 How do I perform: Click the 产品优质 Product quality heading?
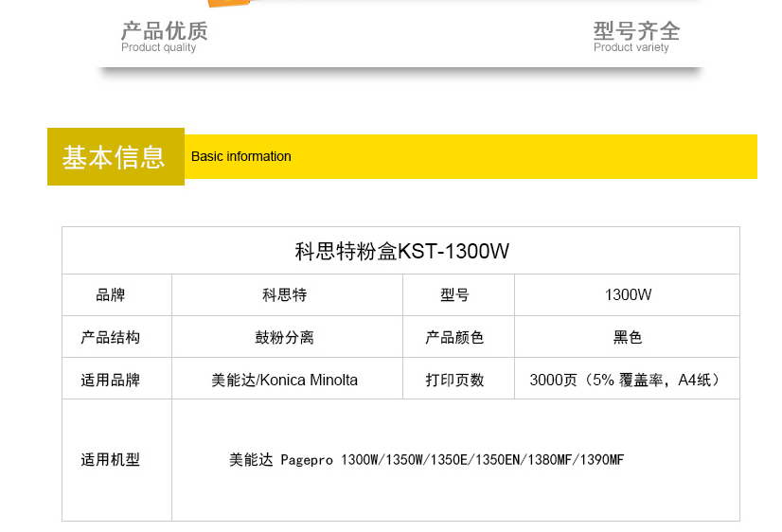click(x=164, y=36)
